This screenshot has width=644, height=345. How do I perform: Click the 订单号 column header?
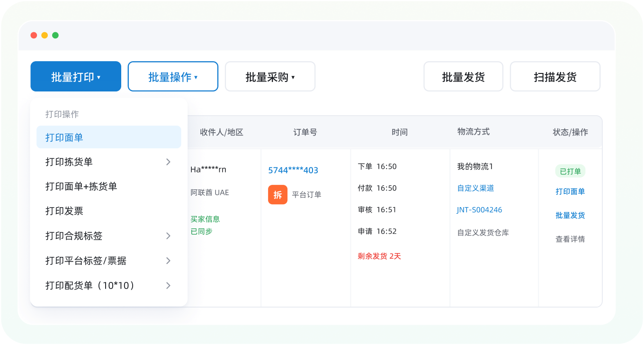click(305, 132)
